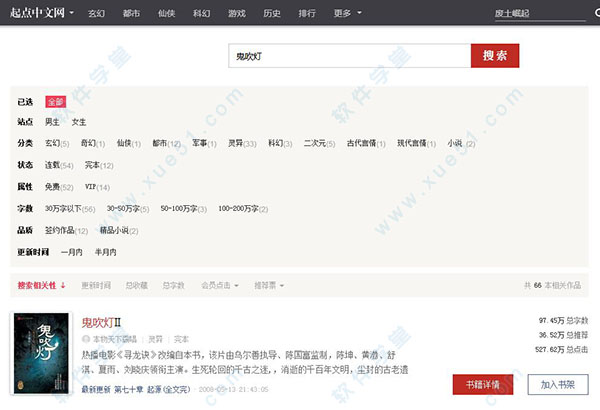This screenshot has height=410, width=600.
Task: Sort results by 更新时间
Action: pyautogui.click(x=96, y=285)
